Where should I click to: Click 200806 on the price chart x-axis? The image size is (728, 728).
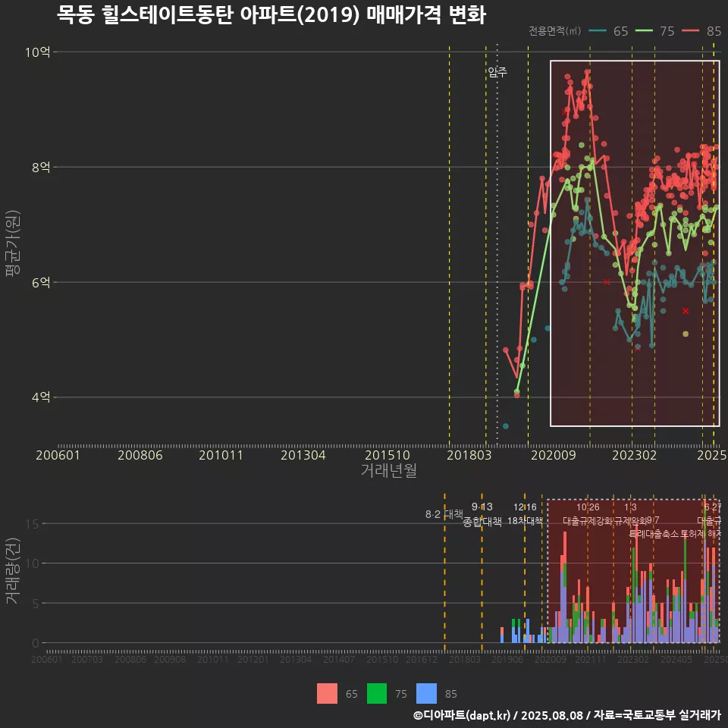[x=140, y=455]
